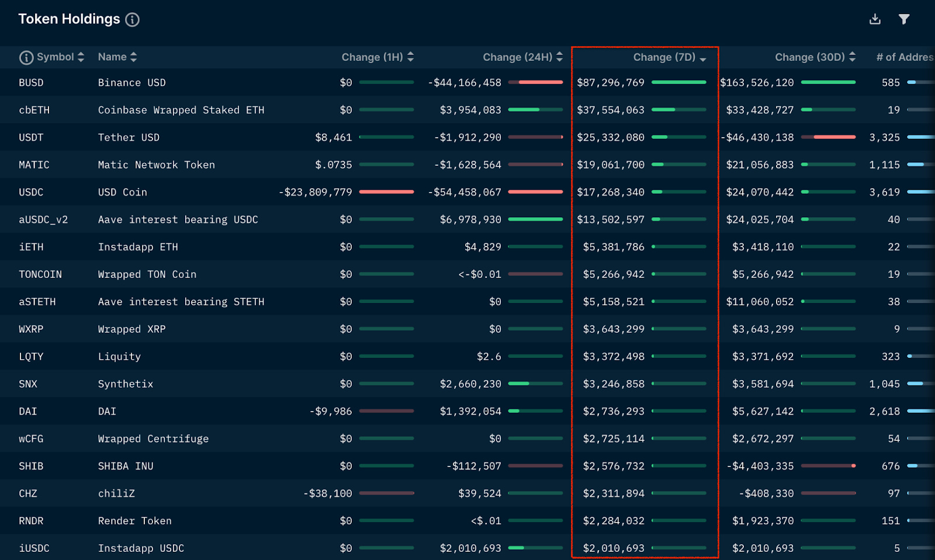935x560 pixels.
Task: Click the name Binance USD
Action: tap(132, 82)
